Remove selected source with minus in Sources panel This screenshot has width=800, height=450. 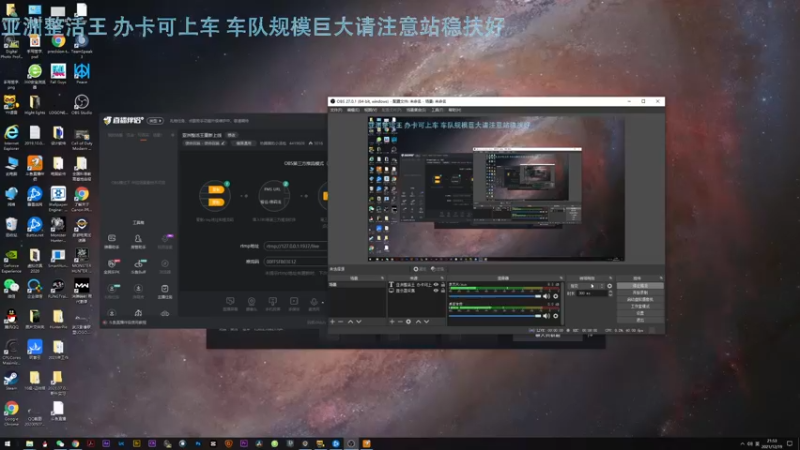(400, 322)
